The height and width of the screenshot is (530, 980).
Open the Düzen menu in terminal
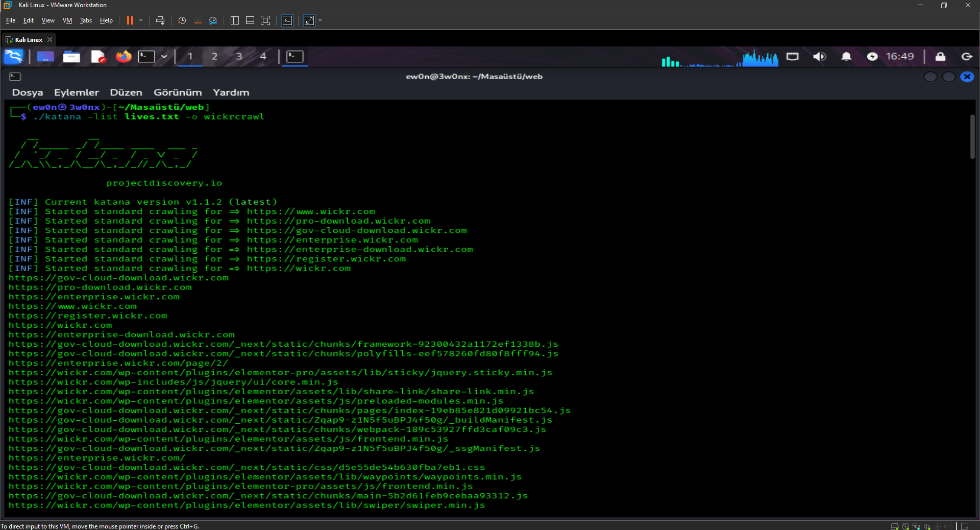[126, 92]
